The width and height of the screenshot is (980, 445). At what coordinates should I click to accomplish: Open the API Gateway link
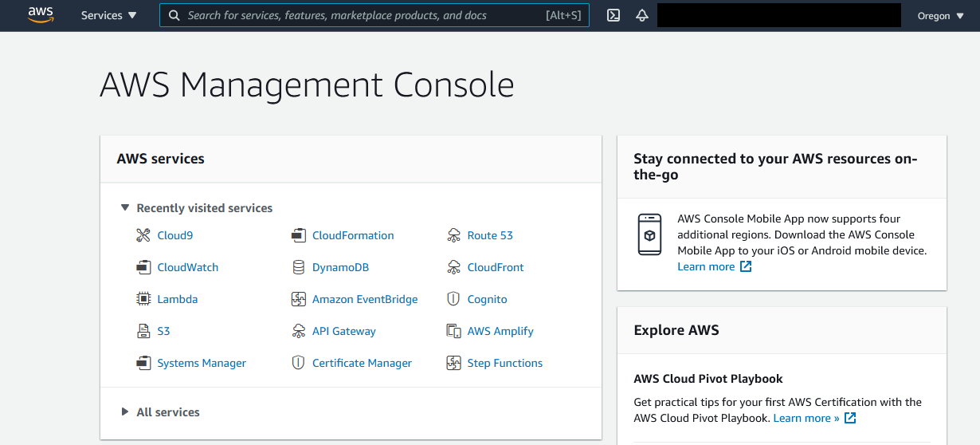(x=344, y=331)
